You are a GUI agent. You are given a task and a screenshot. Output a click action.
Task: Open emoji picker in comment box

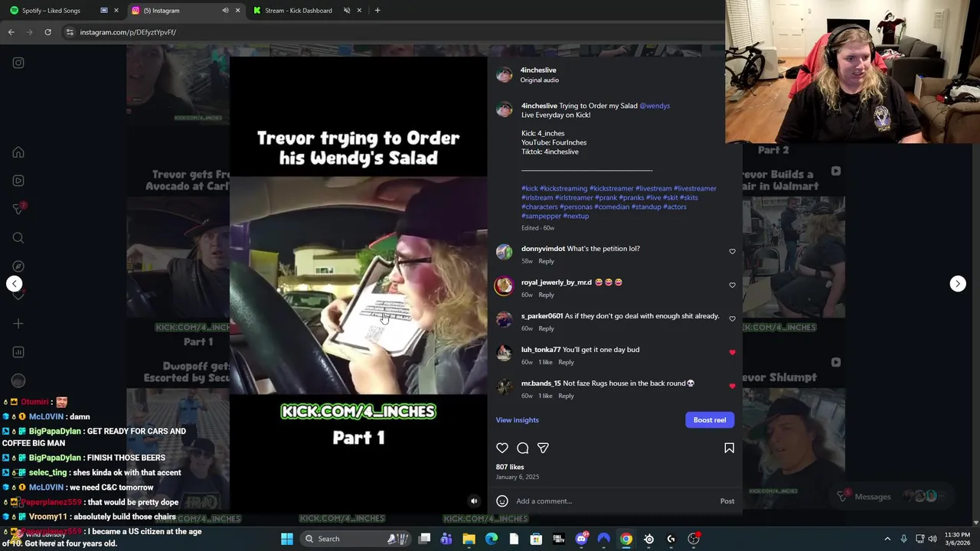[x=502, y=501]
